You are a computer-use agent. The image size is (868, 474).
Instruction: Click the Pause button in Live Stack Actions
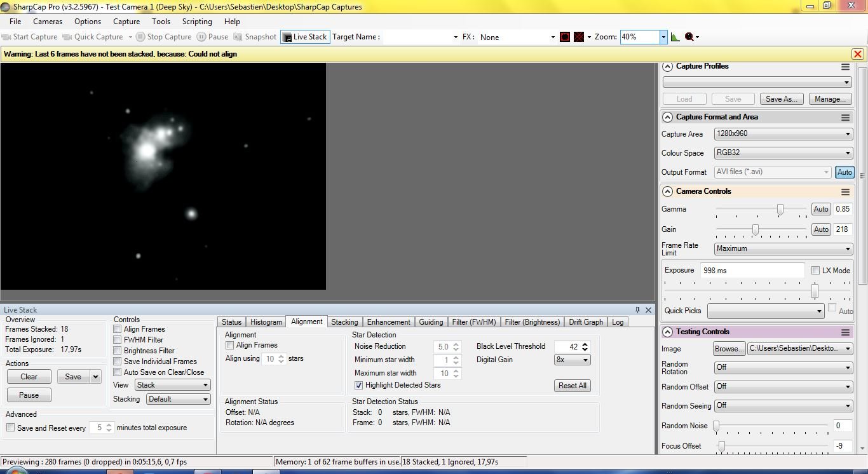point(29,395)
